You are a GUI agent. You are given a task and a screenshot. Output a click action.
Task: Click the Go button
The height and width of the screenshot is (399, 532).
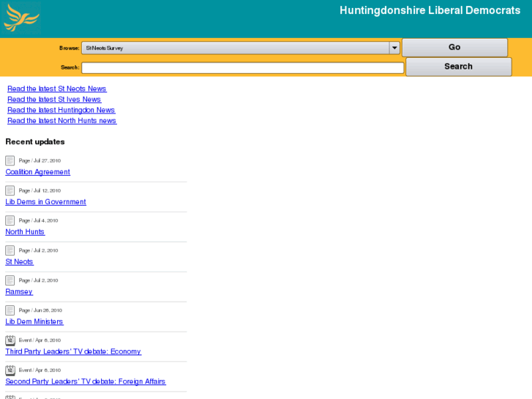[x=454, y=47]
